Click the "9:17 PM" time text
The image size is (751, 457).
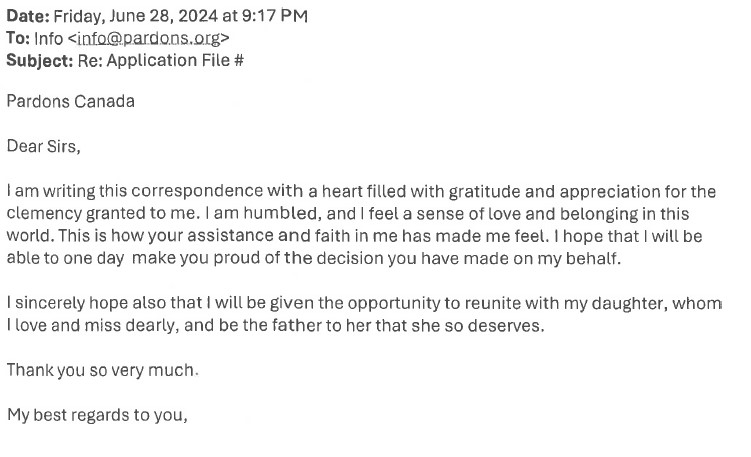274,16
